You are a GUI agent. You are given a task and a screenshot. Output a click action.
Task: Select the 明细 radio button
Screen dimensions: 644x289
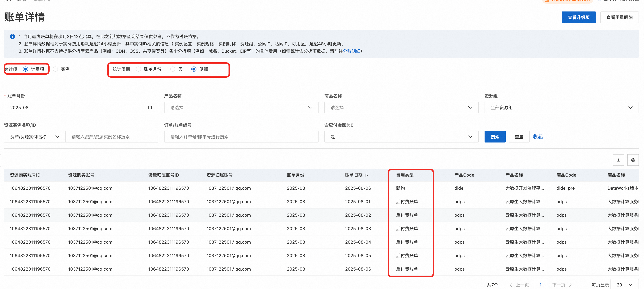click(x=194, y=69)
